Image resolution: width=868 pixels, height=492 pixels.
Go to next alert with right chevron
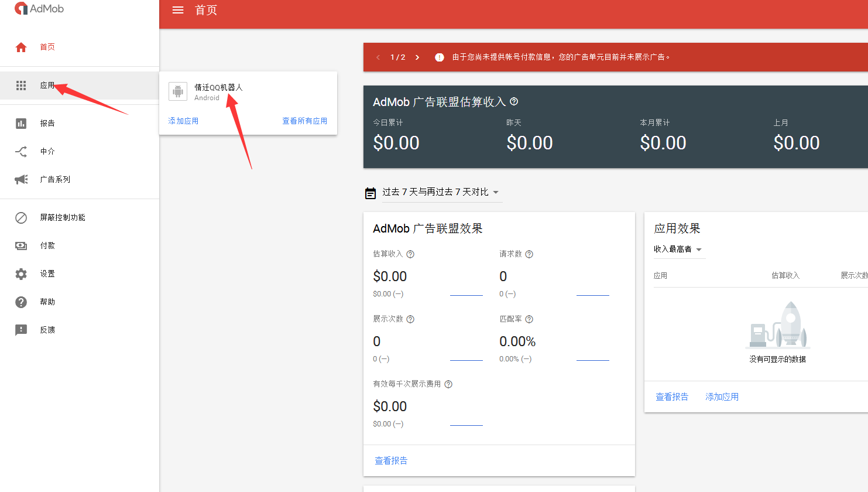coord(417,57)
